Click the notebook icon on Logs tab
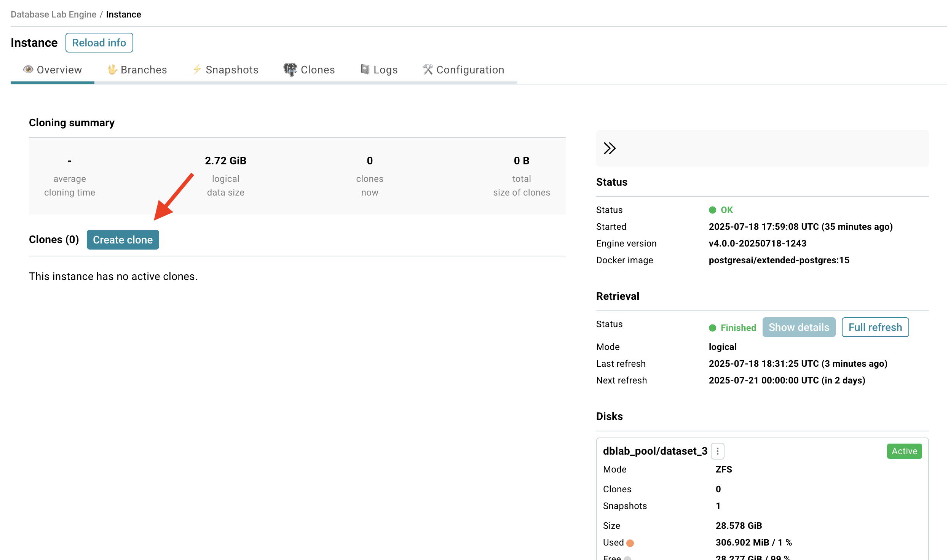Viewport: 948px width, 560px height. (x=365, y=69)
